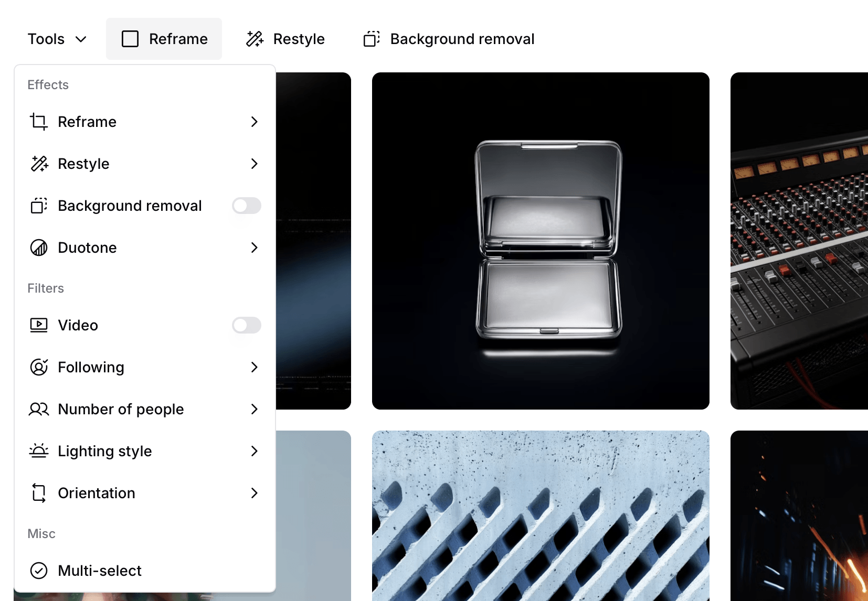Expand the Reframe submenu chevron
868x601 pixels.
click(255, 122)
